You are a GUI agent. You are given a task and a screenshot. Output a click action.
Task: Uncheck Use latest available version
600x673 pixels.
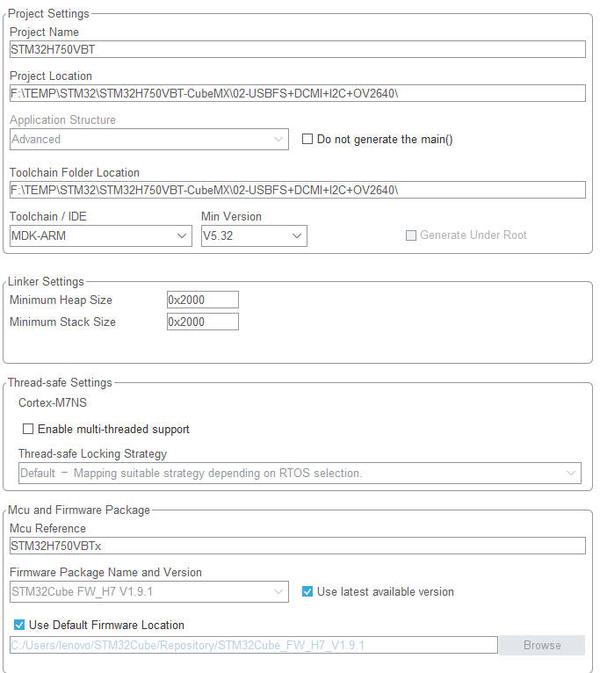click(x=308, y=592)
